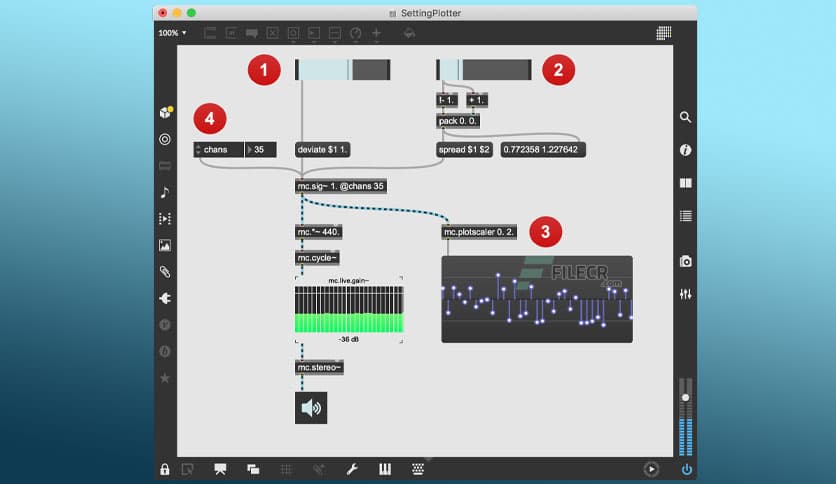Open the paint bucket format palette
Viewport: 836px width, 484px height.
[x=409, y=33]
